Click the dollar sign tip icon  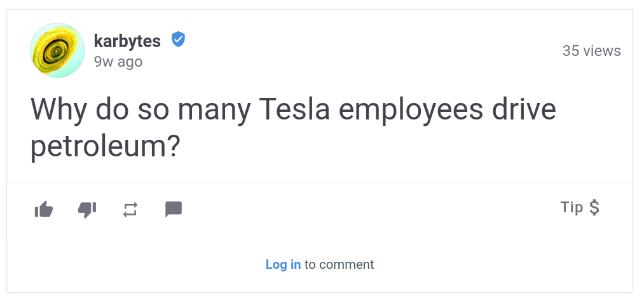pyautogui.click(x=594, y=207)
